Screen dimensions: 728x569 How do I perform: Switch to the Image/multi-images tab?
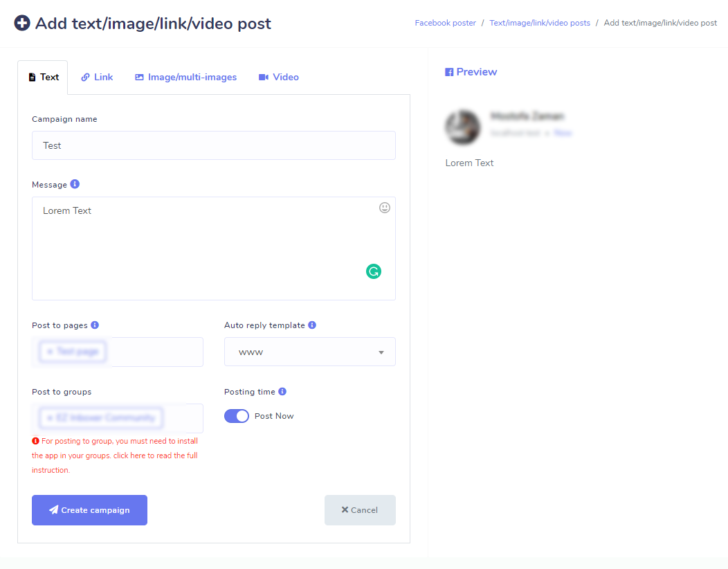185,77
